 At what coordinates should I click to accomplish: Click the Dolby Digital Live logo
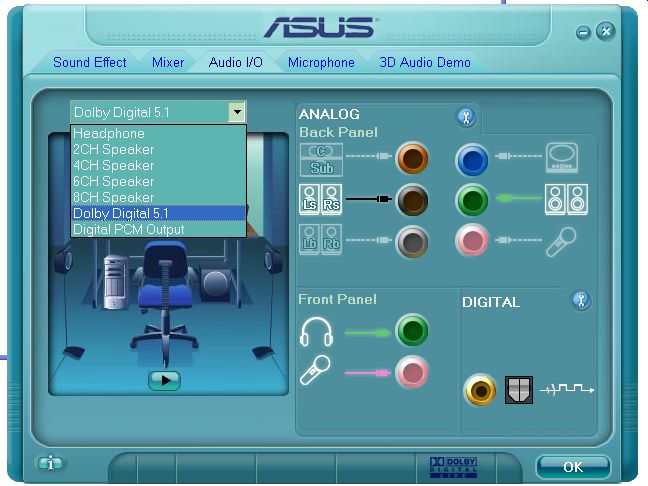(x=453, y=467)
